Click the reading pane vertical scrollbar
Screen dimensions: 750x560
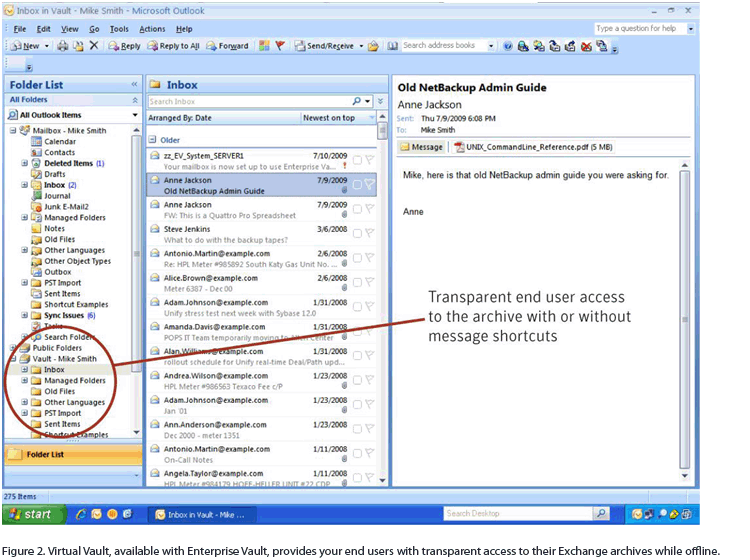point(684,320)
